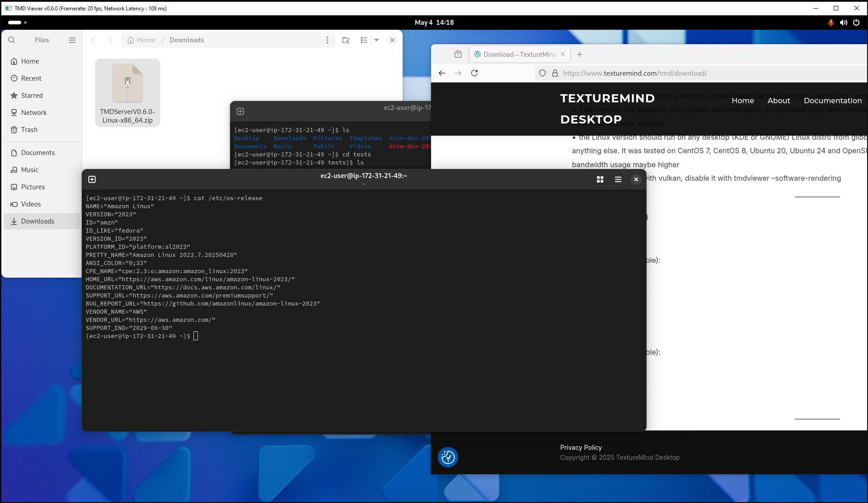
Task: Open the search in Files sidebar
Action: (12, 40)
